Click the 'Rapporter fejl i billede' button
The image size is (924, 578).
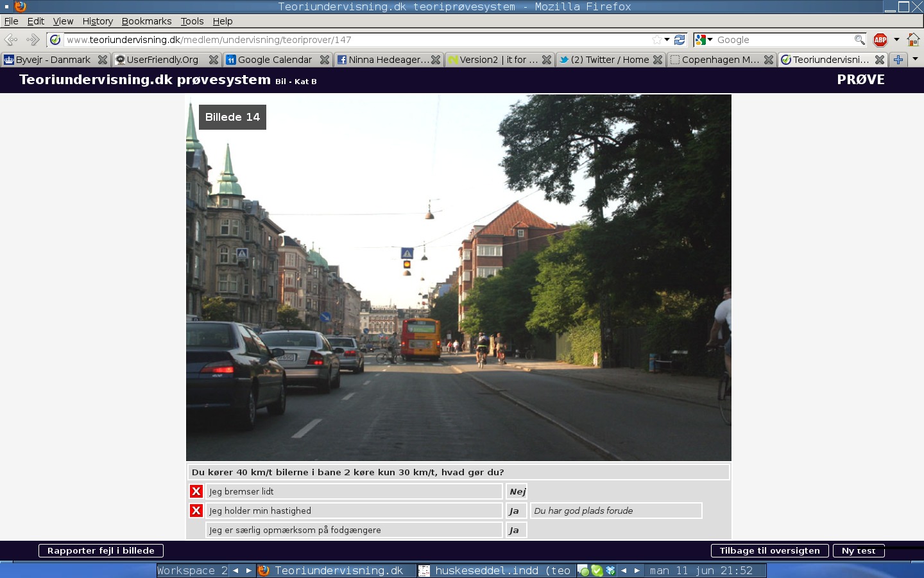point(101,550)
